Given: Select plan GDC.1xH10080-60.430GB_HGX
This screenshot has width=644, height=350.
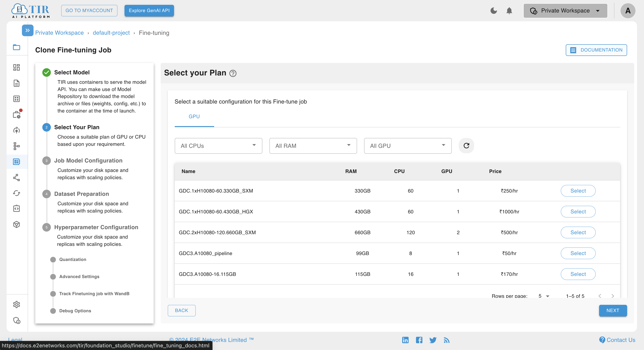Looking at the screenshot, I should click(578, 212).
